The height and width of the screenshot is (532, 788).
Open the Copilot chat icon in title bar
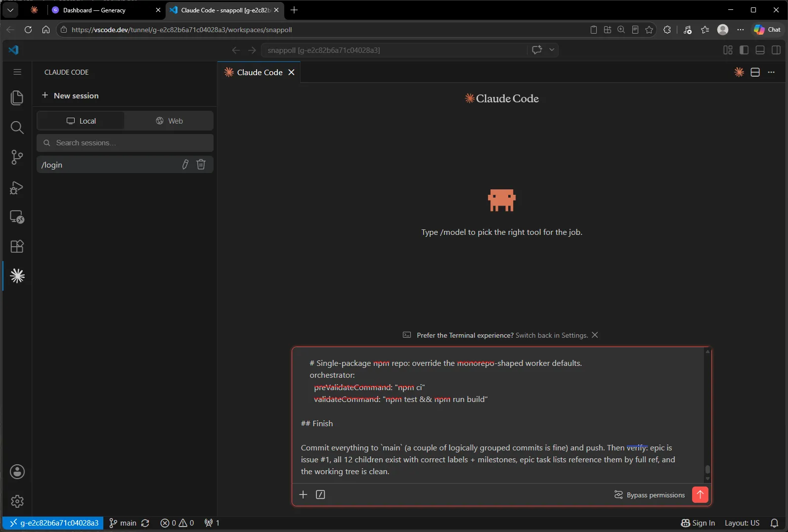(x=537, y=50)
